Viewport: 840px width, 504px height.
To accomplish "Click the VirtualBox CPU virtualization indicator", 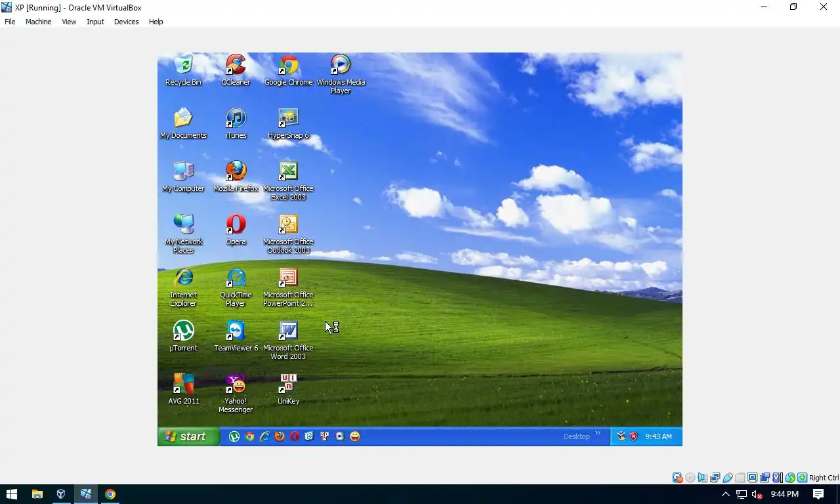I will point(778,478).
